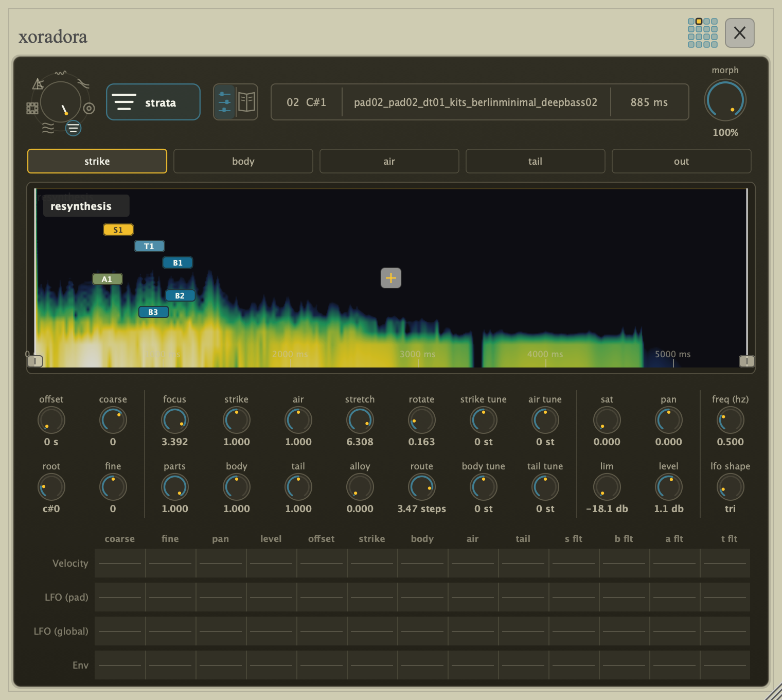
Task: Click the Env to t flt modulation cell
Action: point(725,665)
